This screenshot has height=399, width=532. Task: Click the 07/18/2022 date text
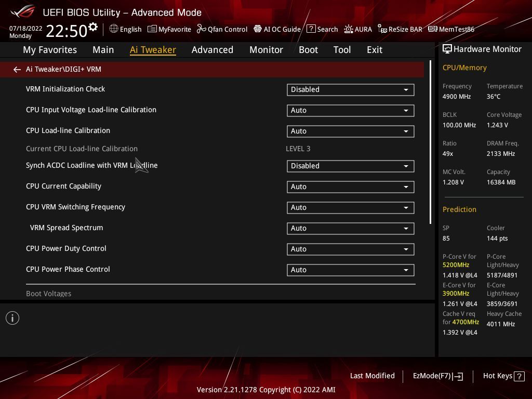click(26, 29)
